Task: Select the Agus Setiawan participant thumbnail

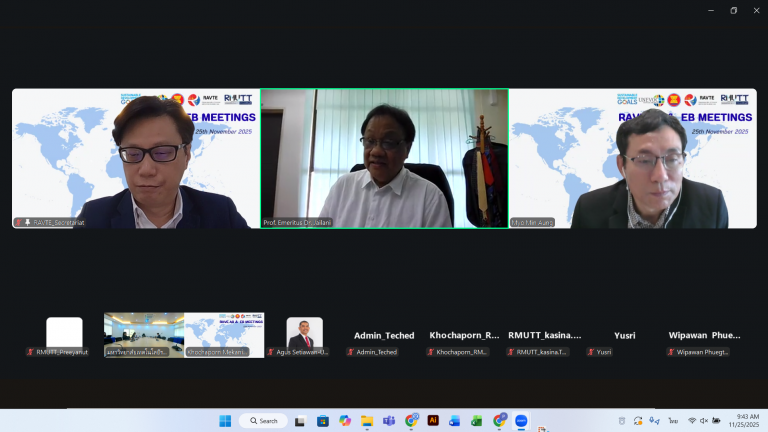Action: tap(305, 336)
